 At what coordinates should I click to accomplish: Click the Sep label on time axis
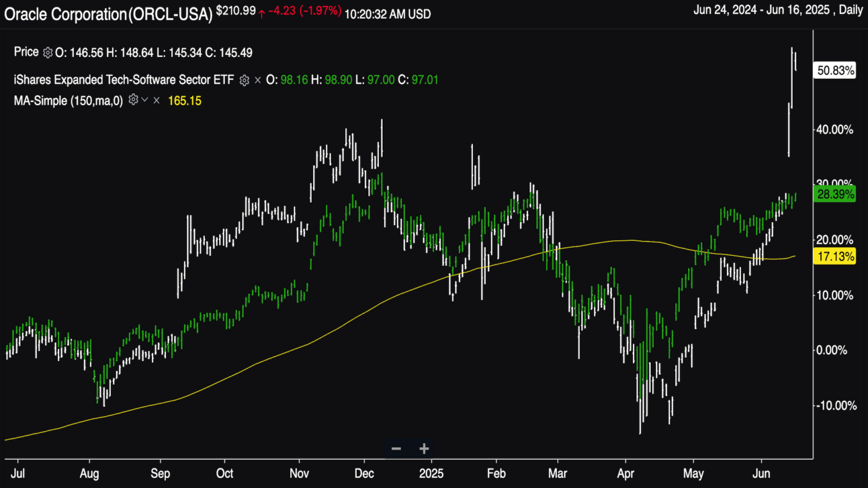pos(160,473)
